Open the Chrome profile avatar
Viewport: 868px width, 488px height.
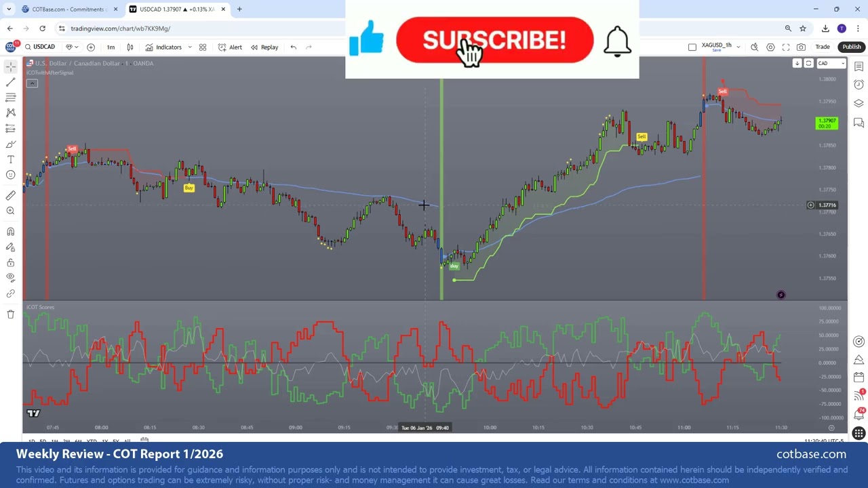click(x=842, y=28)
